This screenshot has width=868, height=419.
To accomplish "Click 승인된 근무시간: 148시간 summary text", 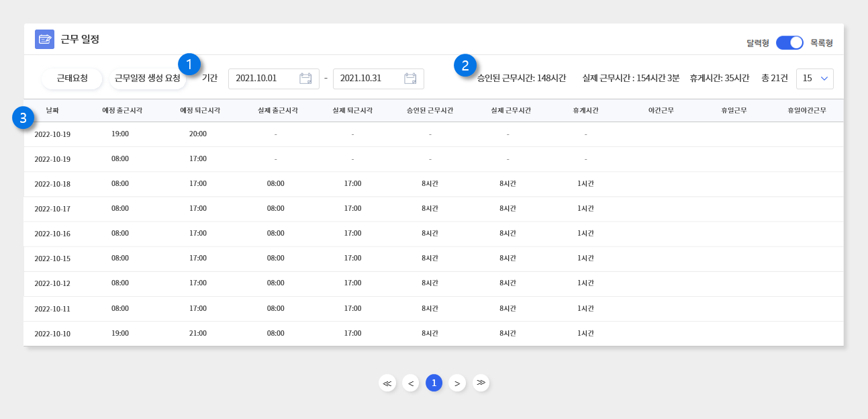I will tap(522, 78).
